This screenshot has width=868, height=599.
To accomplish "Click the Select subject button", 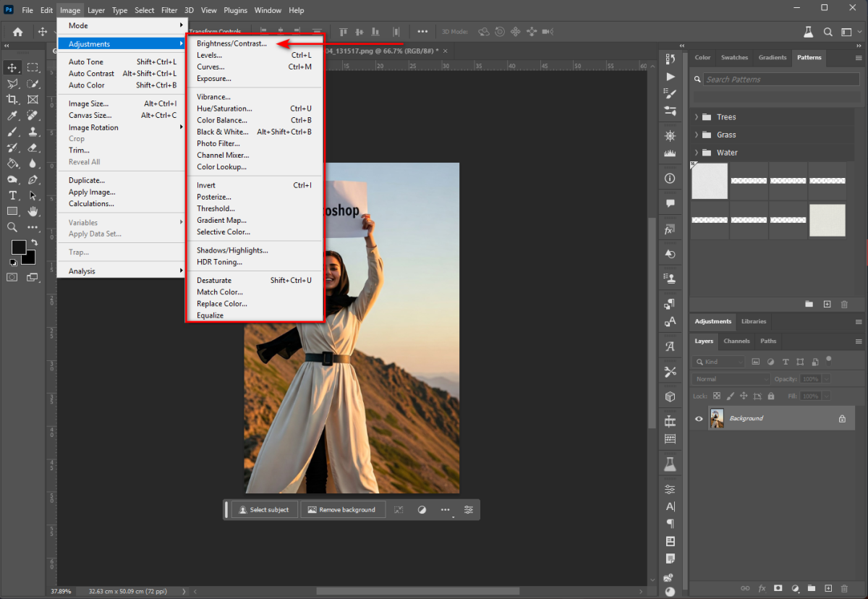I will [x=264, y=510].
